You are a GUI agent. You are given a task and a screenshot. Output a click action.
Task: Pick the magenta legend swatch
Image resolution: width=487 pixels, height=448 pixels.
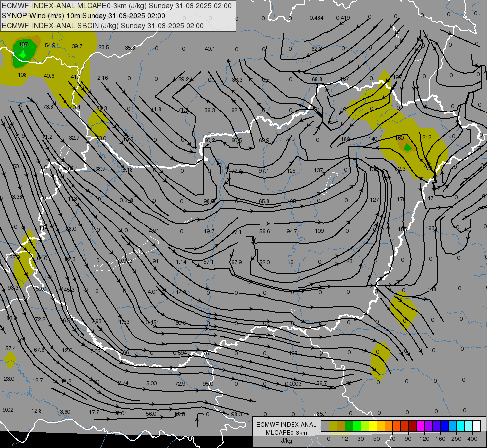[x=420, y=426]
